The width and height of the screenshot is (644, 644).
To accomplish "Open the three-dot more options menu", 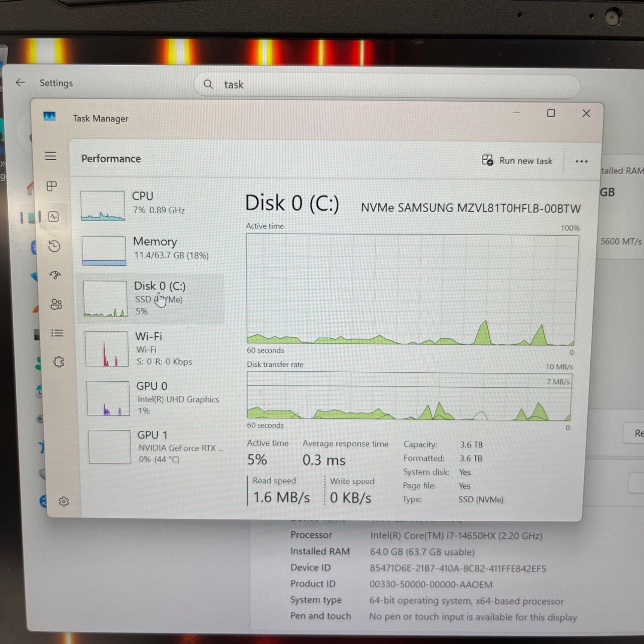I will pyautogui.click(x=581, y=161).
